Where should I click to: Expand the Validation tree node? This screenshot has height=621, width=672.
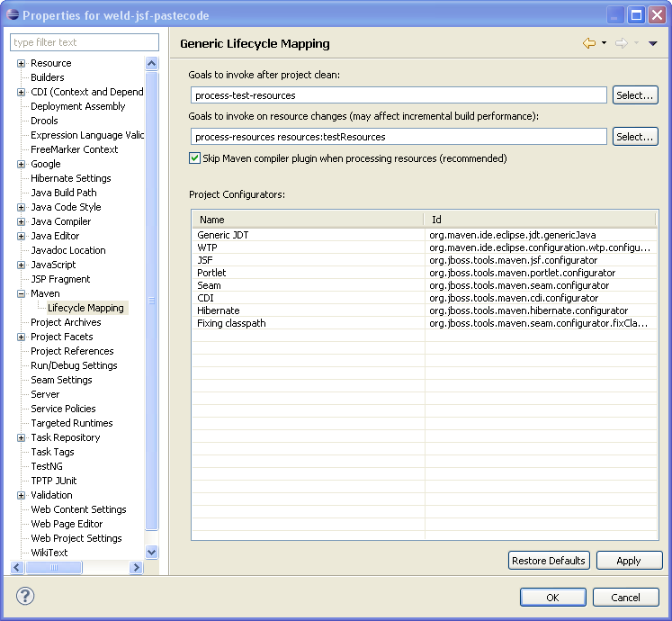tap(22, 495)
